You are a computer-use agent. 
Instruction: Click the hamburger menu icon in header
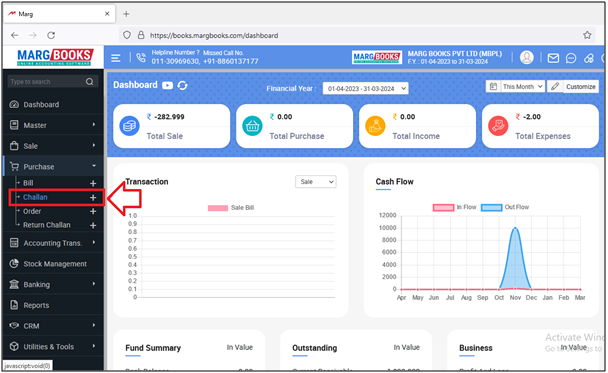click(116, 58)
